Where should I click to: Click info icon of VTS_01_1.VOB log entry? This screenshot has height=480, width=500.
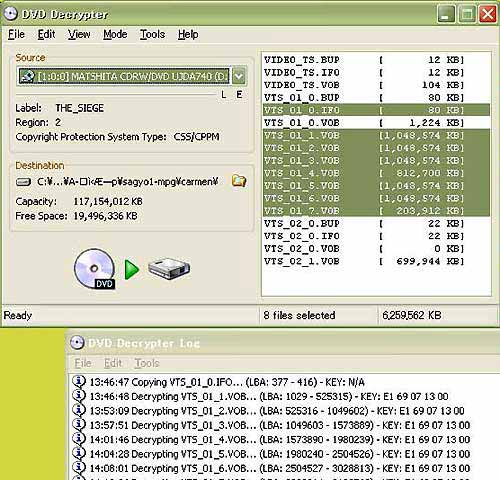click(x=79, y=396)
